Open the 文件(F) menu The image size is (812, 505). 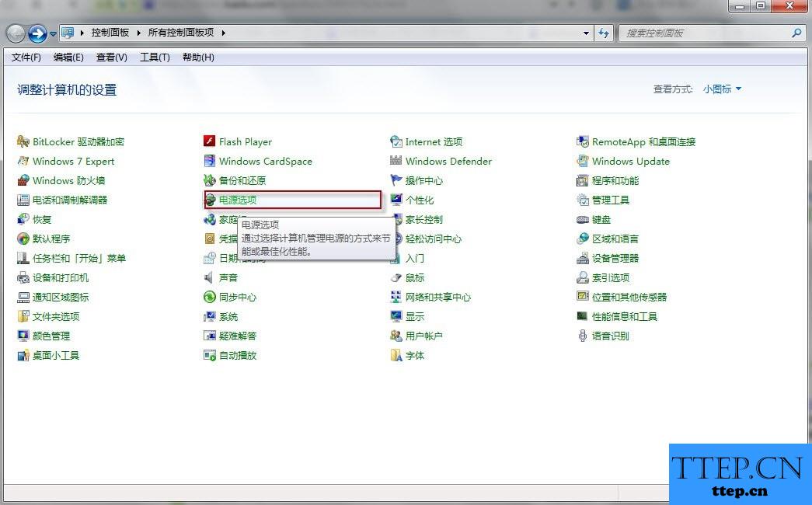tap(26, 57)
